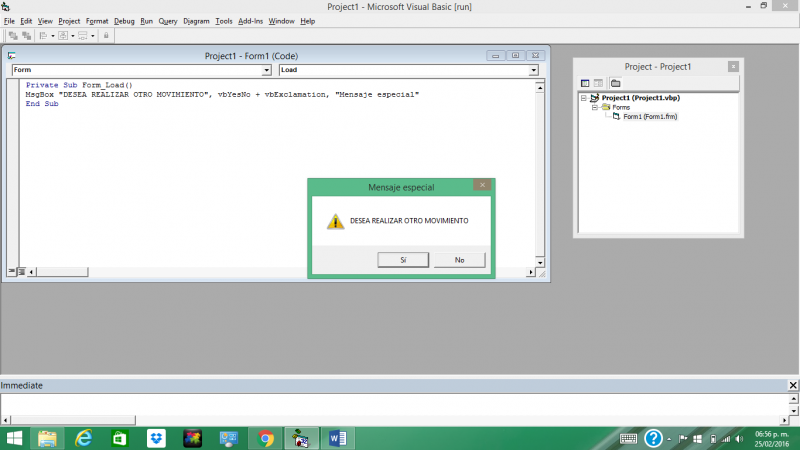Image resolution: width=800 pixels, height=450 pixels.
Task: Open the Windows Start button
Action: [x=14, y=438]
